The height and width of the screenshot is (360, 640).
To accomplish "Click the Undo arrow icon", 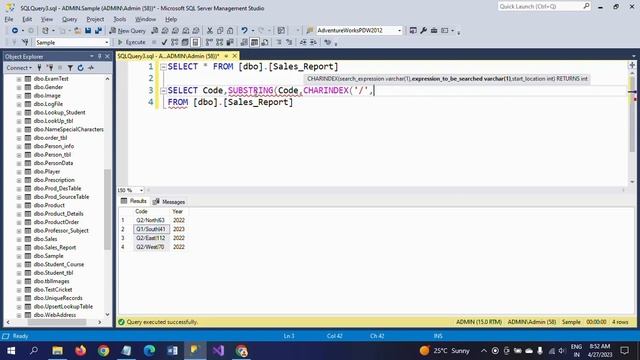I will 244,31.
